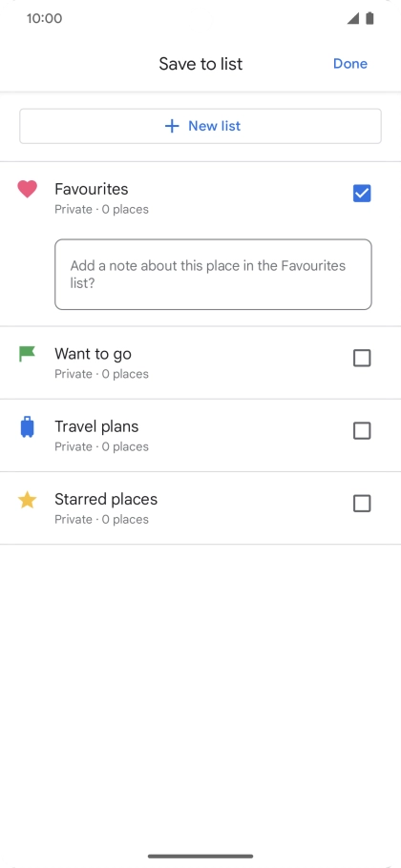Tap the 10:00 clock in status bar
The width and height of the screenshot is (401, 868).
[44, 18]
